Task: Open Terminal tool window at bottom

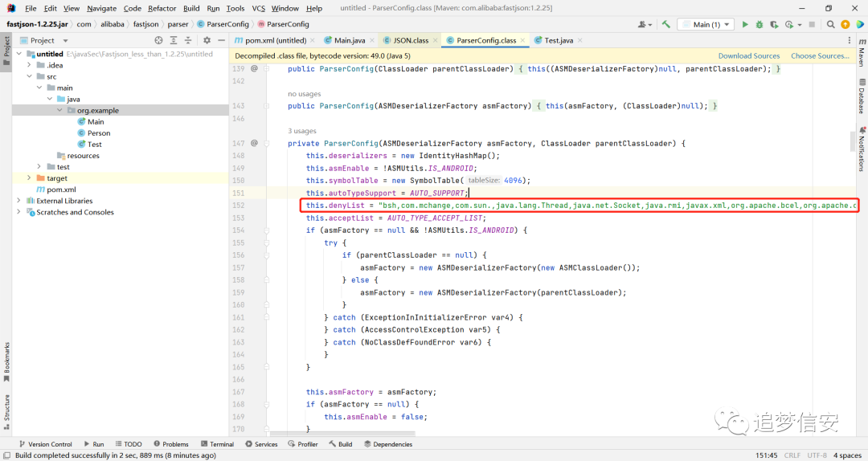Action: coord(217,444)
